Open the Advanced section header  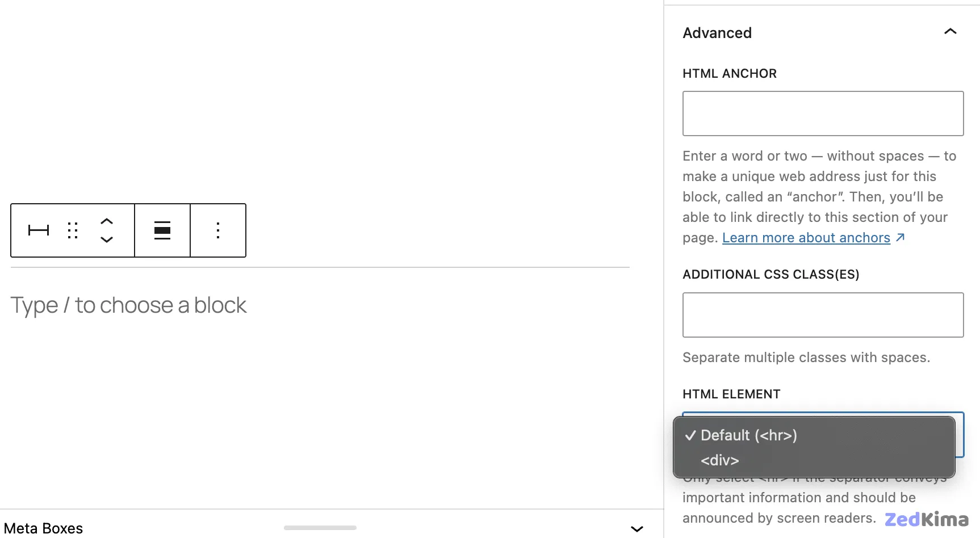(717, 32)
